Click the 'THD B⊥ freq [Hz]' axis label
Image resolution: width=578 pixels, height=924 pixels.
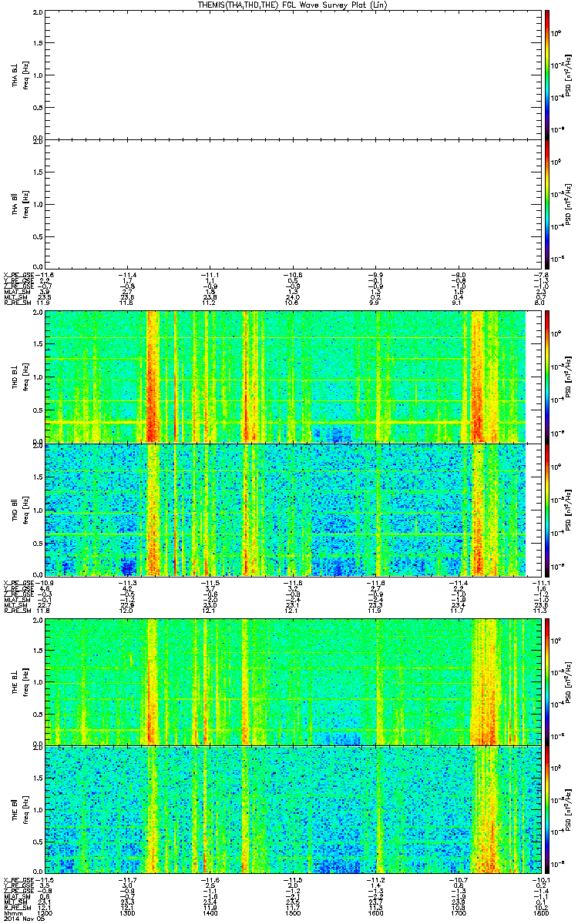(x=19, y=377)
